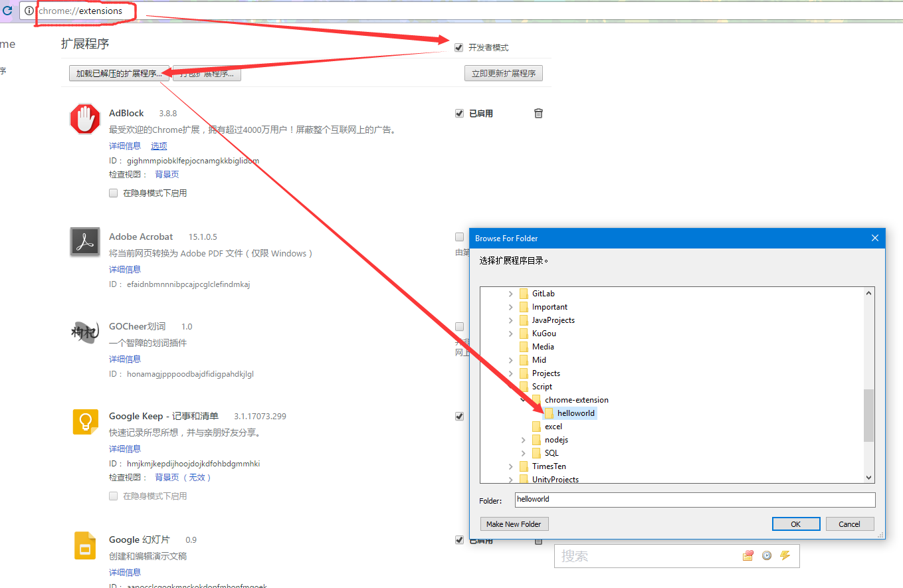Open Adobe Acrobat 详细信息 link
The image size is (903, 588).
125,270
